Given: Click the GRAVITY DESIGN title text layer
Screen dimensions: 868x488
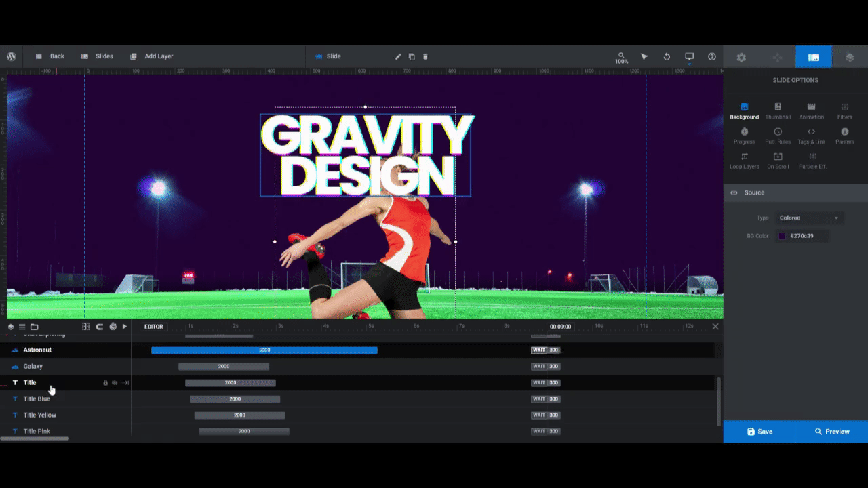Looking at the screenshot, I should 366,155.
